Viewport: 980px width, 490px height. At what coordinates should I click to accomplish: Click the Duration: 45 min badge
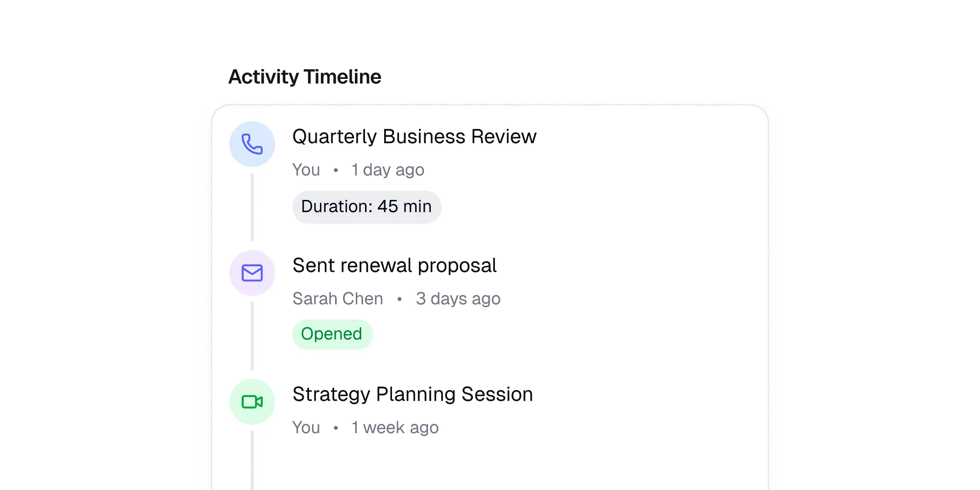(367, 206)
